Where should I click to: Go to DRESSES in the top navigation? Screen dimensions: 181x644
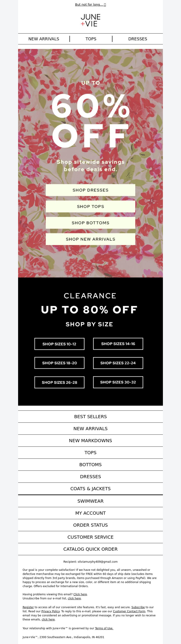point(138,39)
